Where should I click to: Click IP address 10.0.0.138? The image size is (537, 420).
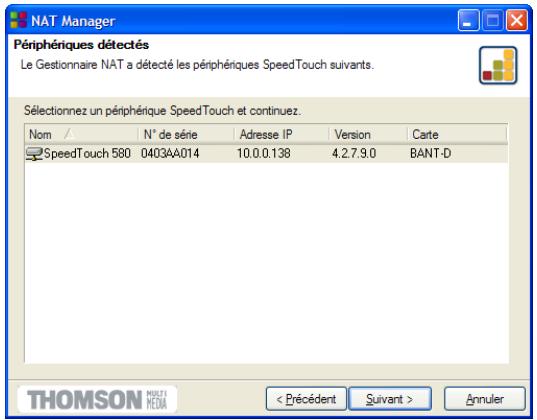pyautogui.click(x=264, y=153)
